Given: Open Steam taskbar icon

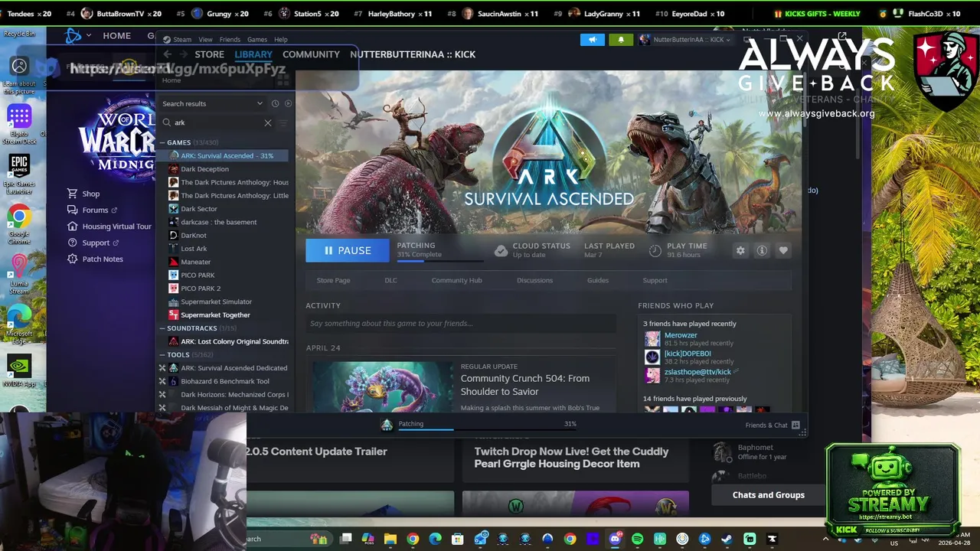Looking at the screenshot, I should tap(727, 539).
